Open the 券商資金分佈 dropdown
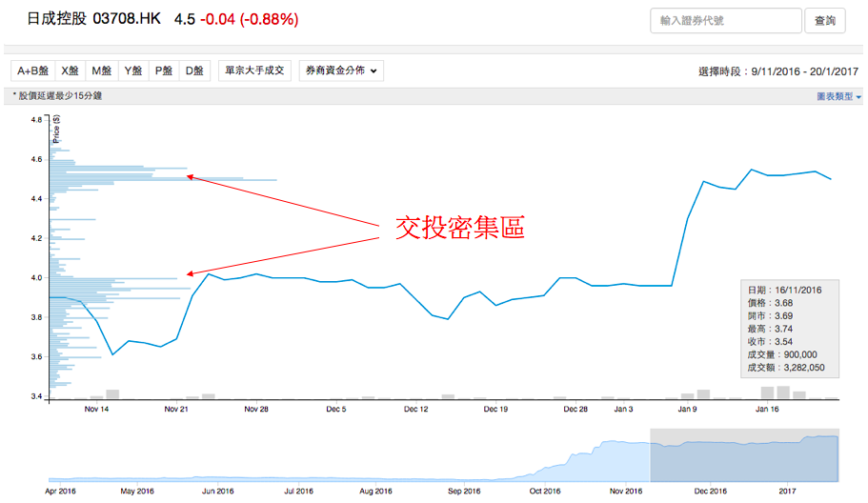 pyautogui.click(x=341, y=70)
